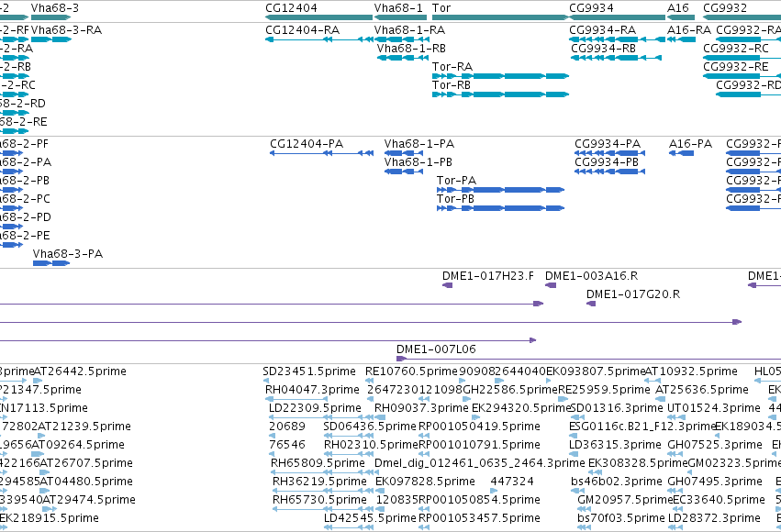The width and height of the screenshot is (781, 532).
Task: Select the CG9934-RB transcript glyph
Action: 616,58
